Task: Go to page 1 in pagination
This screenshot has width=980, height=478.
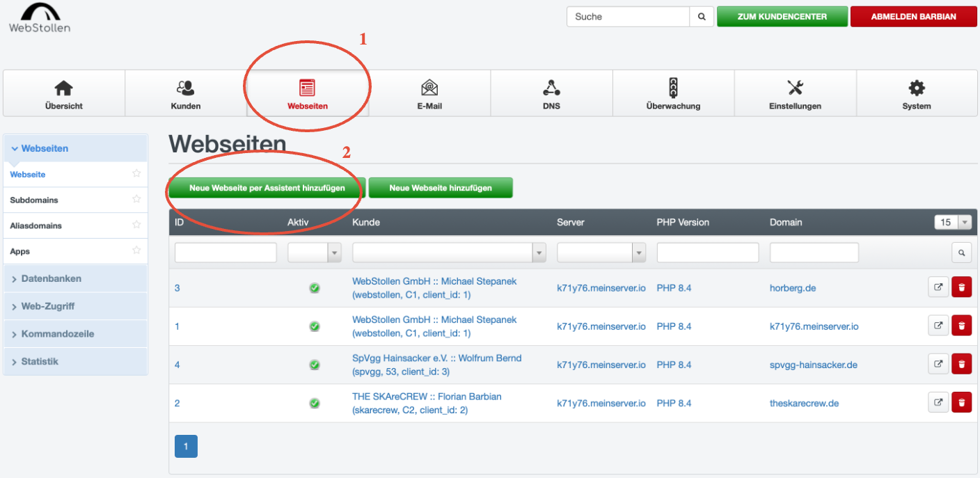Action: point(186,446)
